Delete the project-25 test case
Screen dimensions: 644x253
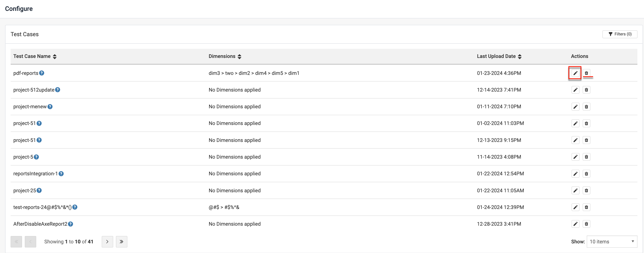click(586, 191)
